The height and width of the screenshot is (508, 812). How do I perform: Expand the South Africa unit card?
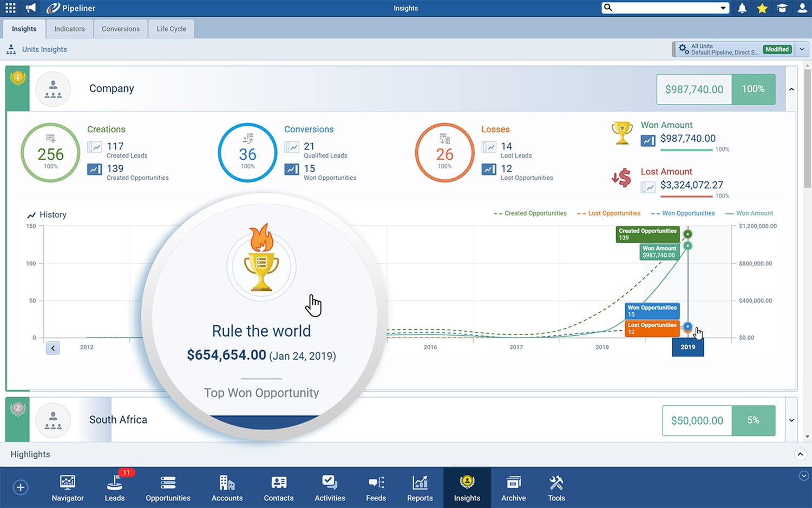tap(791, 420)
